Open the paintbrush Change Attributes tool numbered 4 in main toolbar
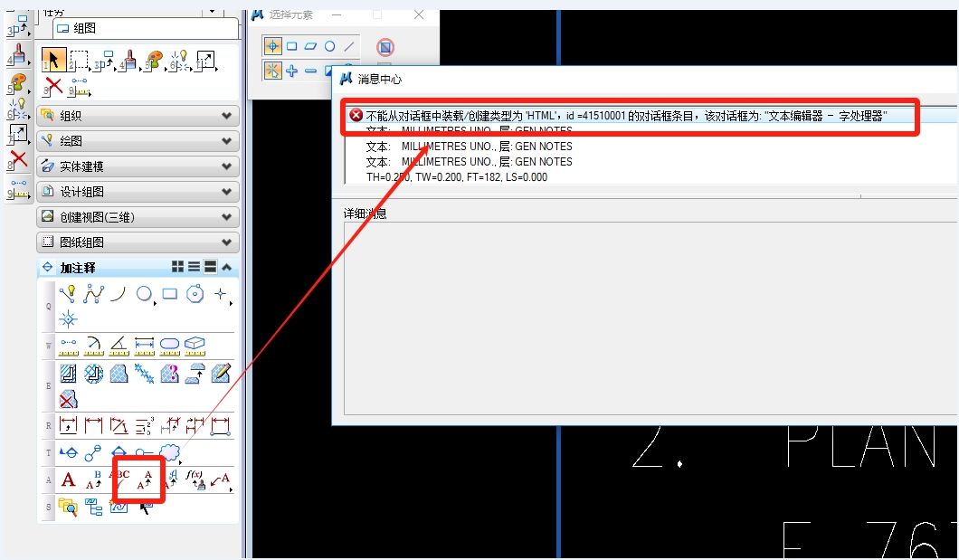This screenshot has height=560, width=959. tap(129, 61)
